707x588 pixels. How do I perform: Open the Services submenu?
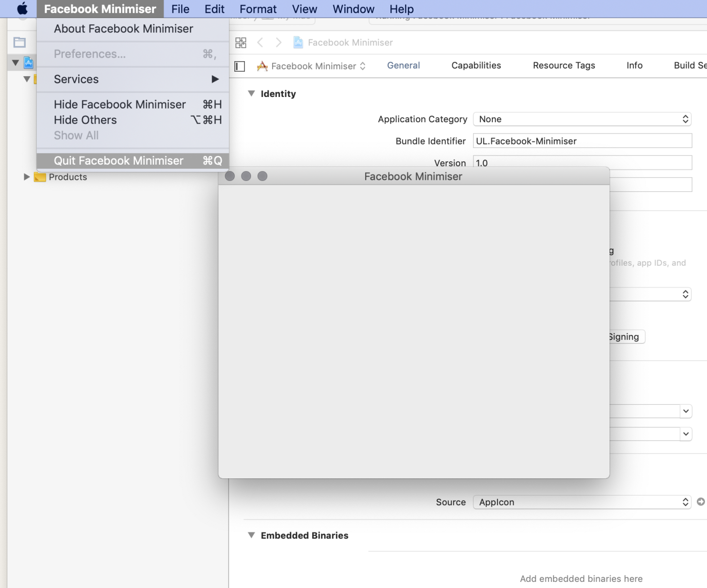(133, 79)
